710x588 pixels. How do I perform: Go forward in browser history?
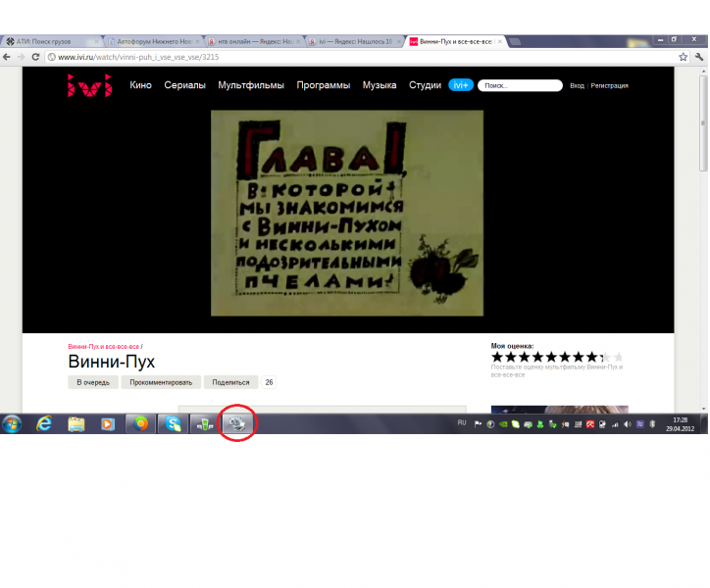pyautogui.click(x=21, y=57)
